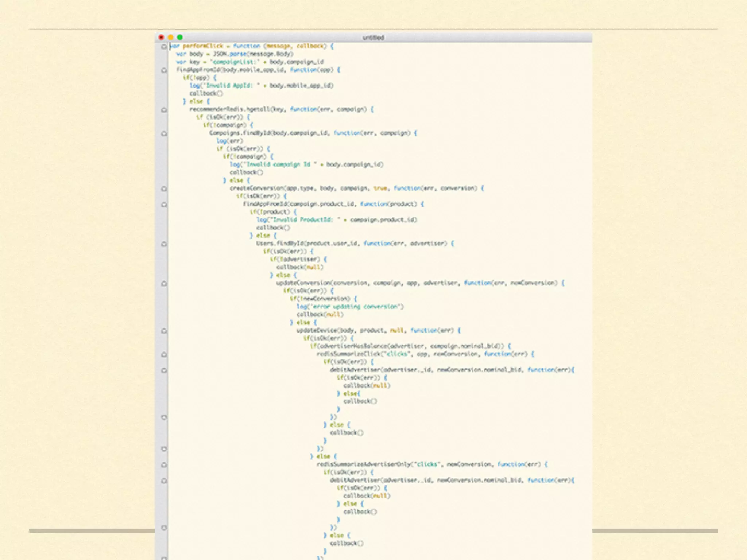
Task: Click JSON.parse in the var body line
Action: click(x=229, y=54)
